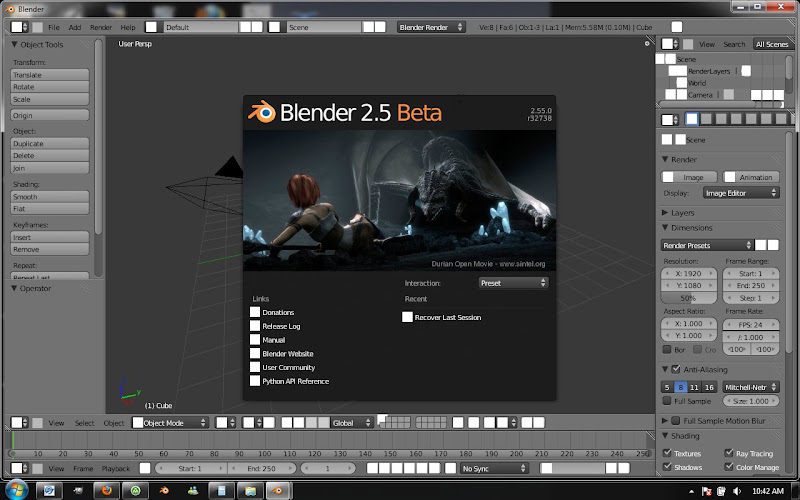
Task: Launch Firefox from the Windows taskbar
Action: 107,491
